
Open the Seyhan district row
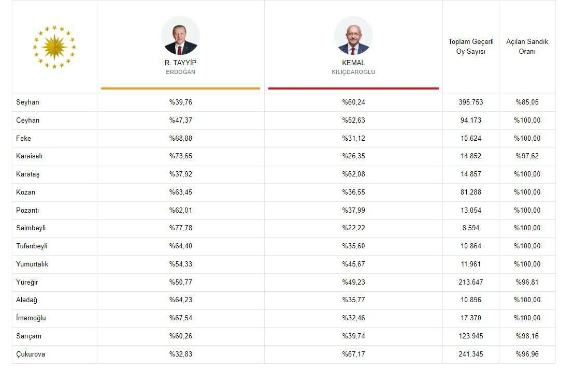(x=27, y=102)
